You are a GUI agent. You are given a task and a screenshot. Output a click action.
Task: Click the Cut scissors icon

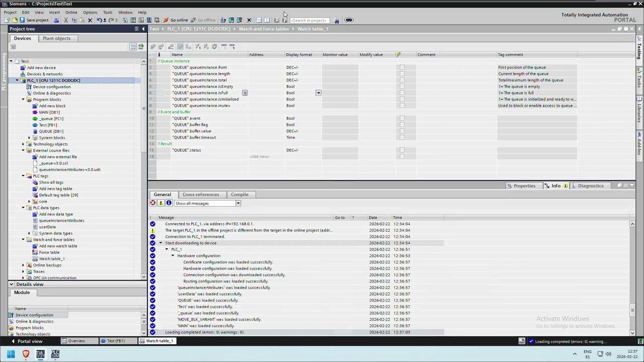(x=65, y=20)
